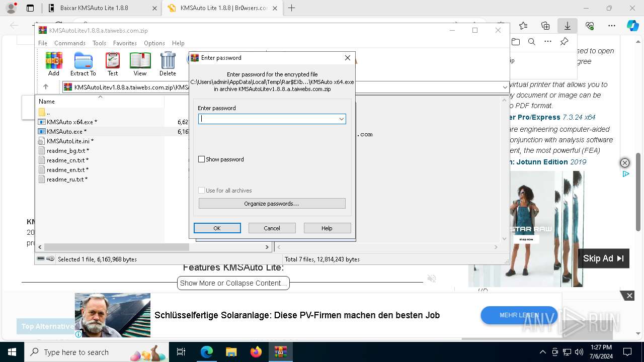Click Cancel in password dialog
The image size is (644, 362).
[272, 228]
